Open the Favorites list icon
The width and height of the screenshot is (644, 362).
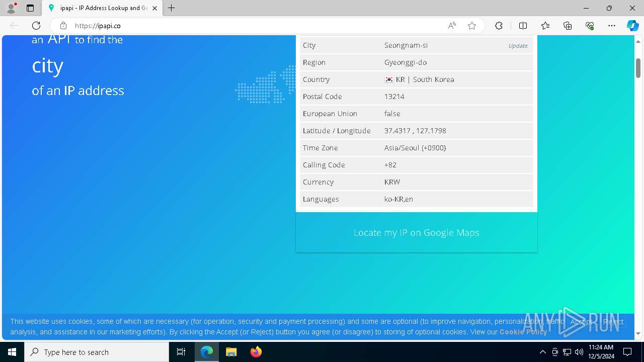(545, 26)
